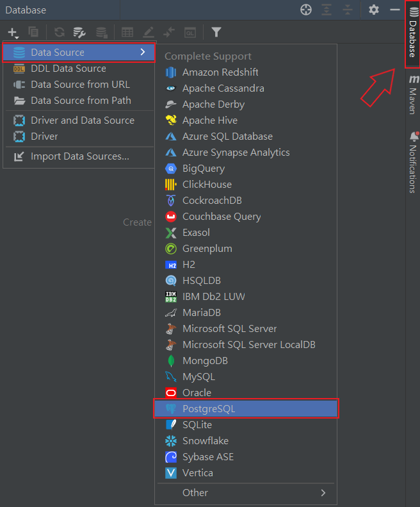Select Driver and Data Source entry
This screenshot has height=507, width=420.
point(79,121)
